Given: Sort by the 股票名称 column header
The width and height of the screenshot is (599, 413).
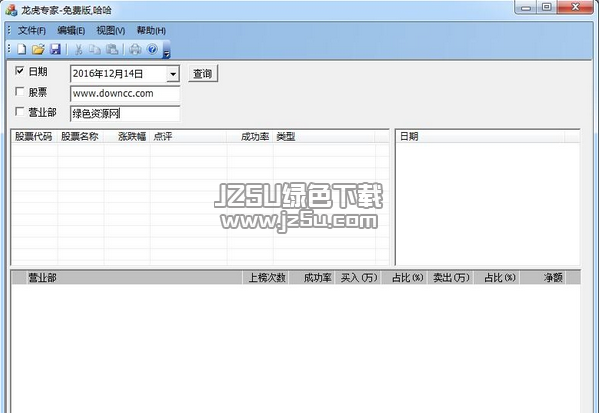Looking at the screenshot, I should 81,137.
